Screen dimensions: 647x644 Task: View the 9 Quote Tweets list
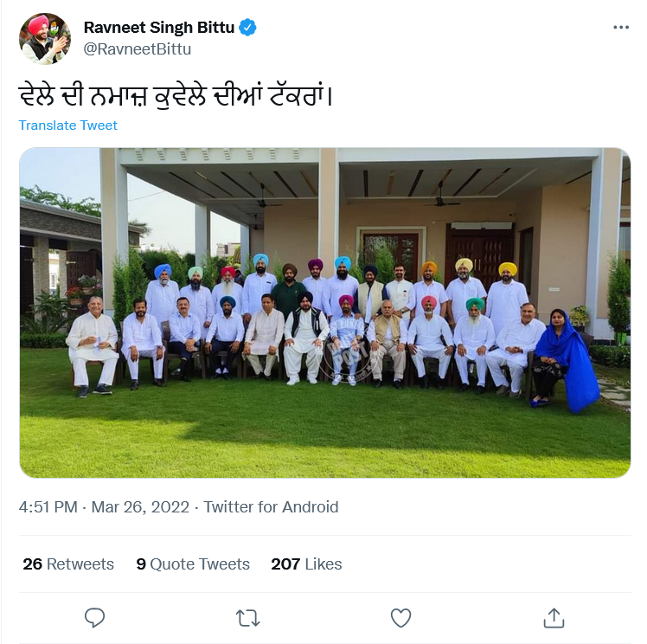click(x=193, y=563)
